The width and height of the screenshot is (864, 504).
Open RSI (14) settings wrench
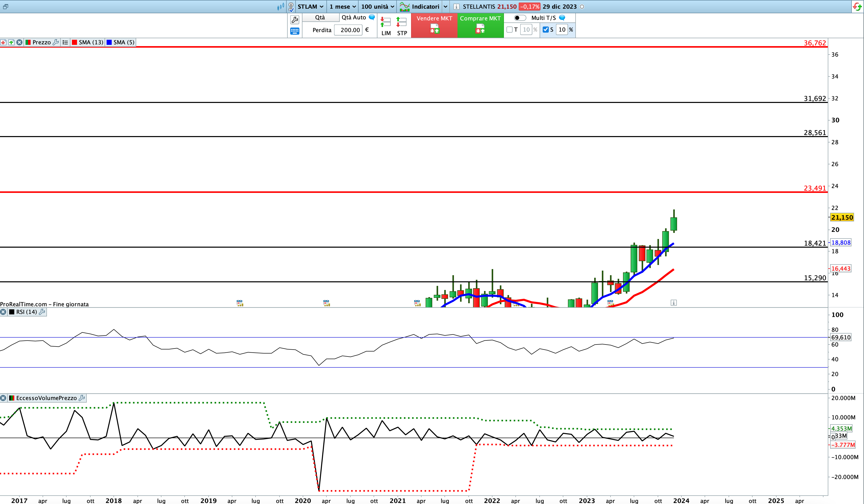42,312
